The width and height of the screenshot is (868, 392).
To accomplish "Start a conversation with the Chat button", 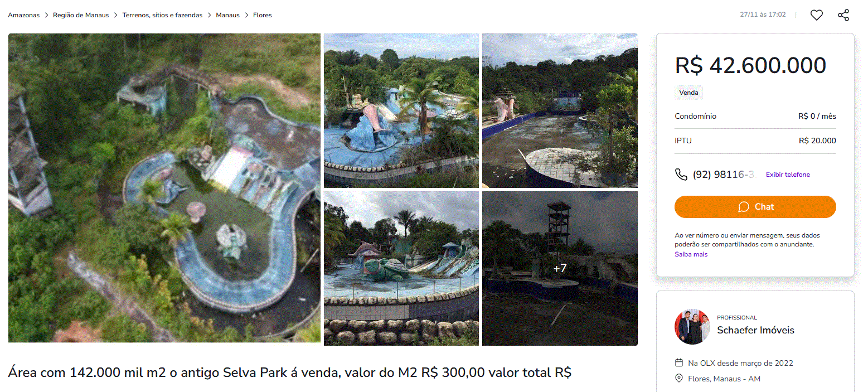I will point(755,207).
